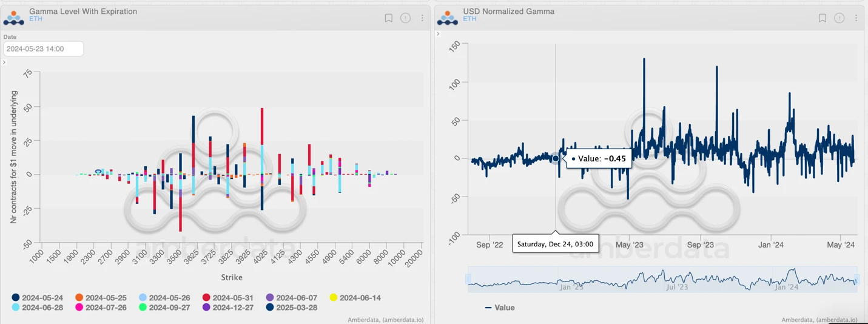This screenshot has height=324, width=868.
Task: Open kebab menu of Gamma Level chart
Action: point(422,18)
